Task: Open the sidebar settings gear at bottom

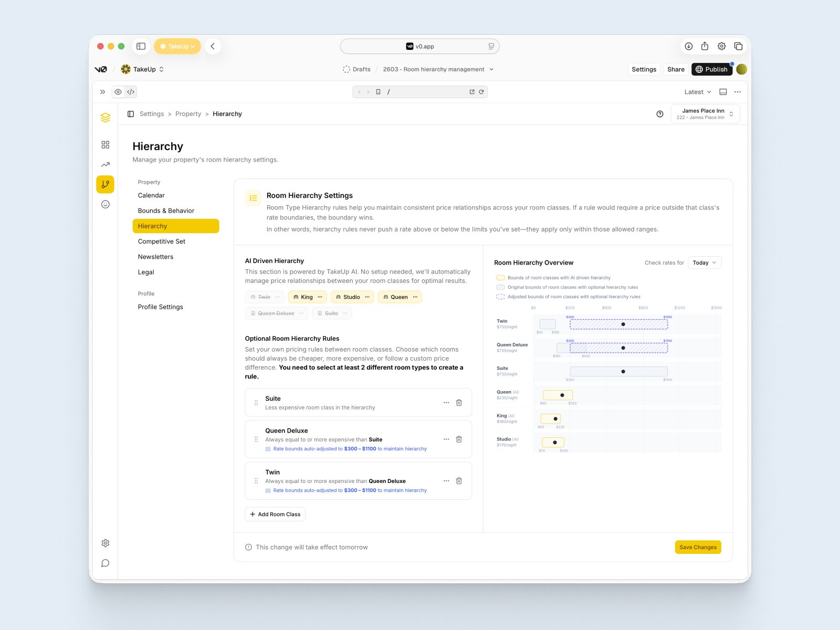Action: (106, 543)
